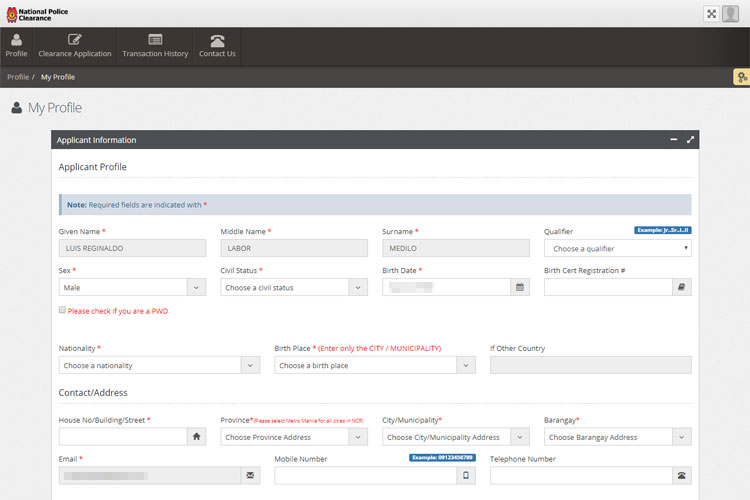Click the Email field
This screenshot has width=750, height=500.
[x=150, y=476]
